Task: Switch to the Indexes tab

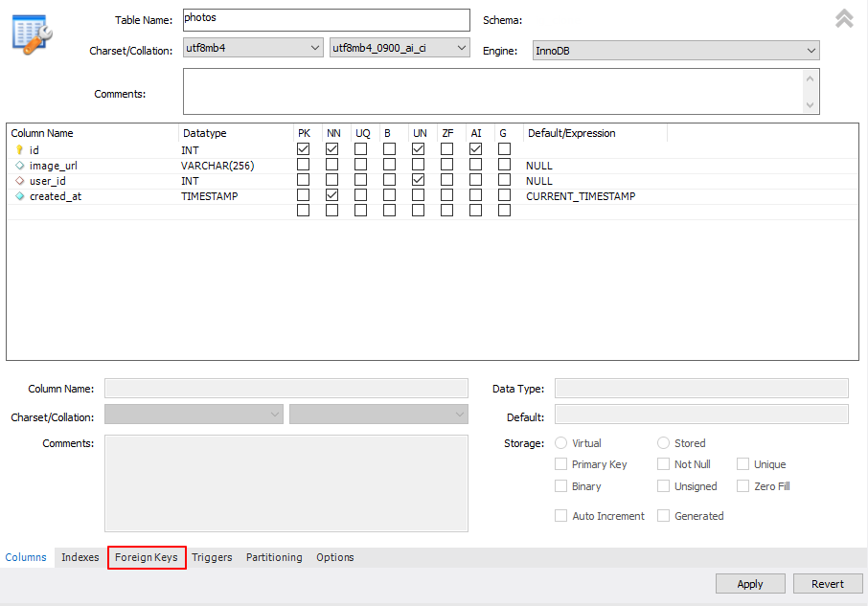Action: coord(80,557)
